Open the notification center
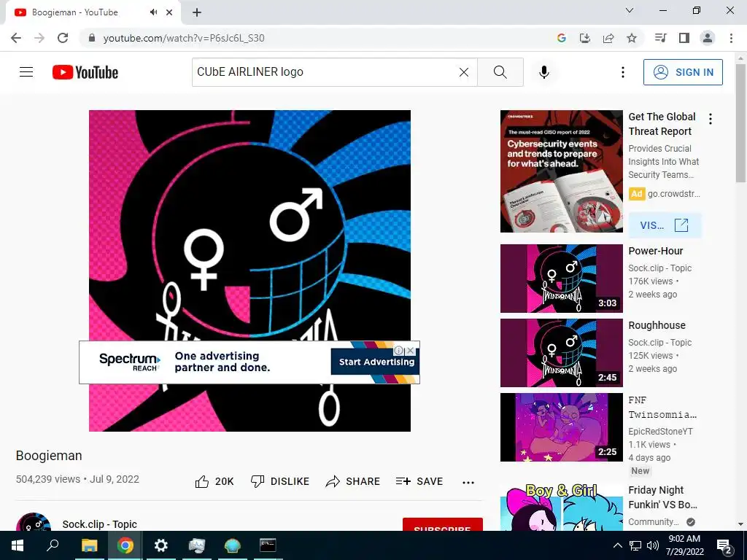 [724, 545]
